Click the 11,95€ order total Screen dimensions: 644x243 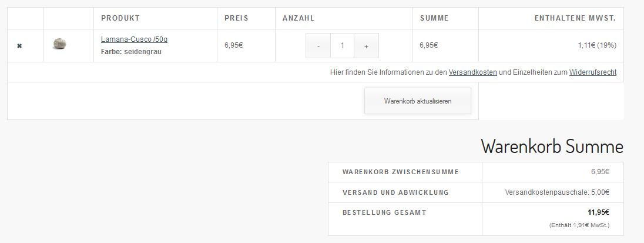tap(598, 212)
